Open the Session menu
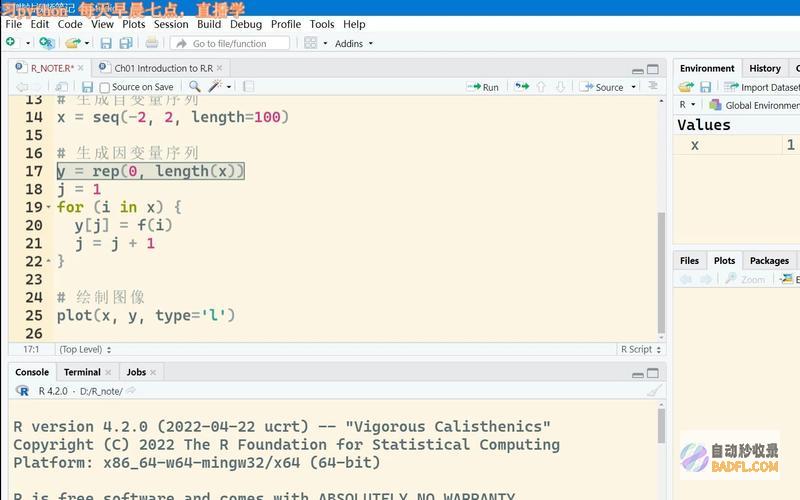This screenshot has height=500, width=800. click(x=171, y=24)
